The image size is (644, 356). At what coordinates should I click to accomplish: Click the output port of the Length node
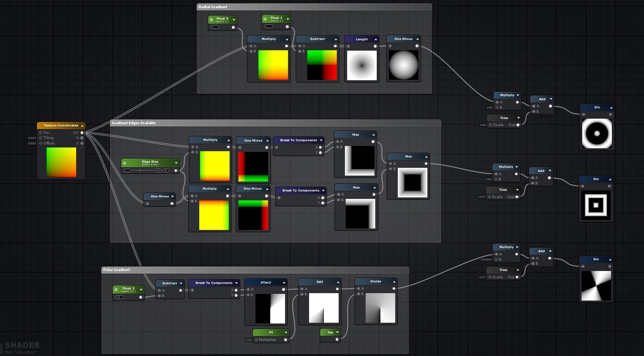coord(375,46)
